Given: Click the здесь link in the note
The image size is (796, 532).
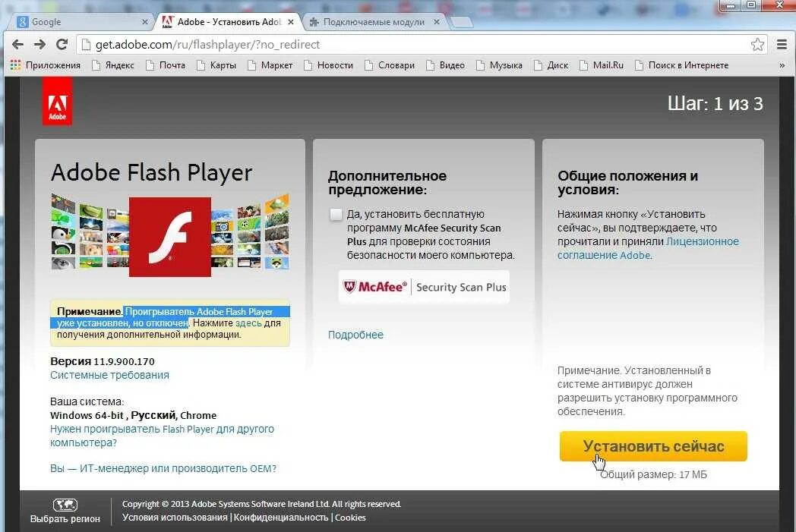Looking at the screenshot, I should click(249, 323).
